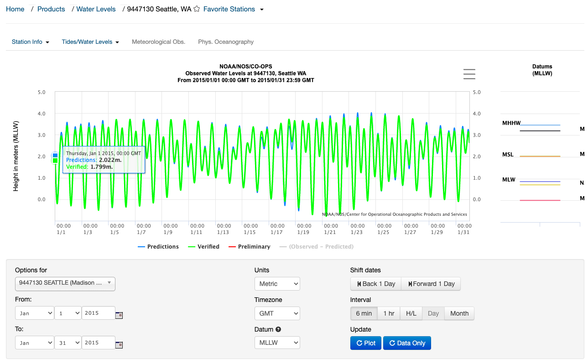588x364 pixels.
Task: Click the Datum help question mark icon
Action: 278,329
